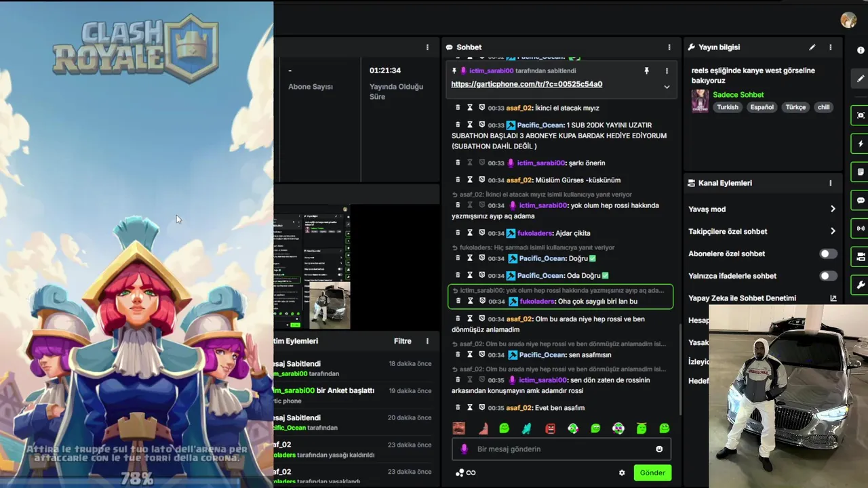
Task: Open the Kanal Eylemleri options menu
Action: pos(830,183)
